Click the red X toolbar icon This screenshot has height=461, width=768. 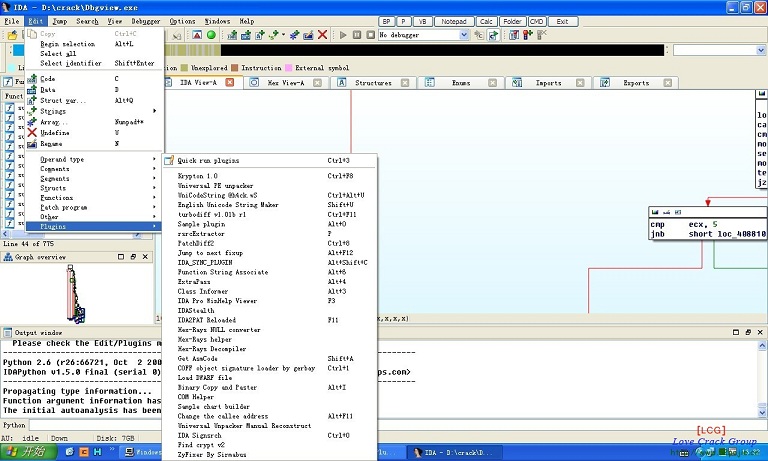322,35
